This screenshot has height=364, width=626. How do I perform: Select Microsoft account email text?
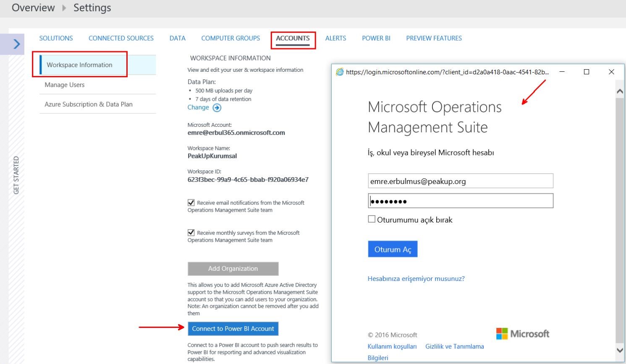pyautogui.click(x=236, y=133)
